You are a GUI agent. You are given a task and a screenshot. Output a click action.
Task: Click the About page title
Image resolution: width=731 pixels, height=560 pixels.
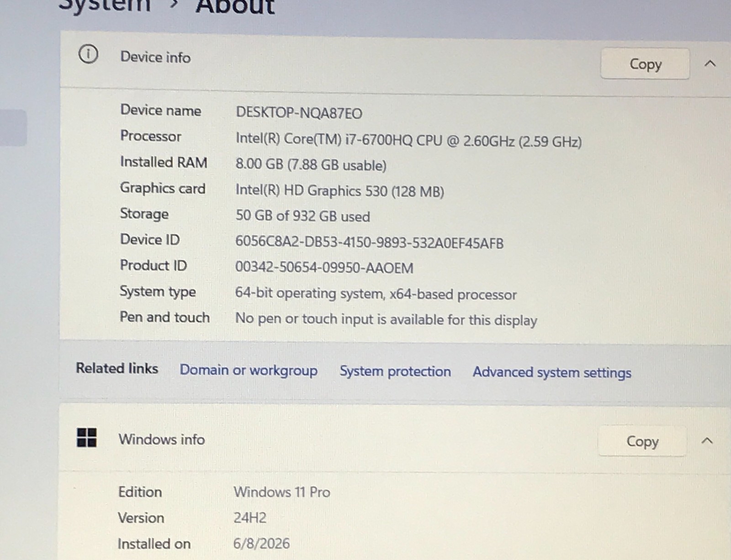tap(235, 6)
